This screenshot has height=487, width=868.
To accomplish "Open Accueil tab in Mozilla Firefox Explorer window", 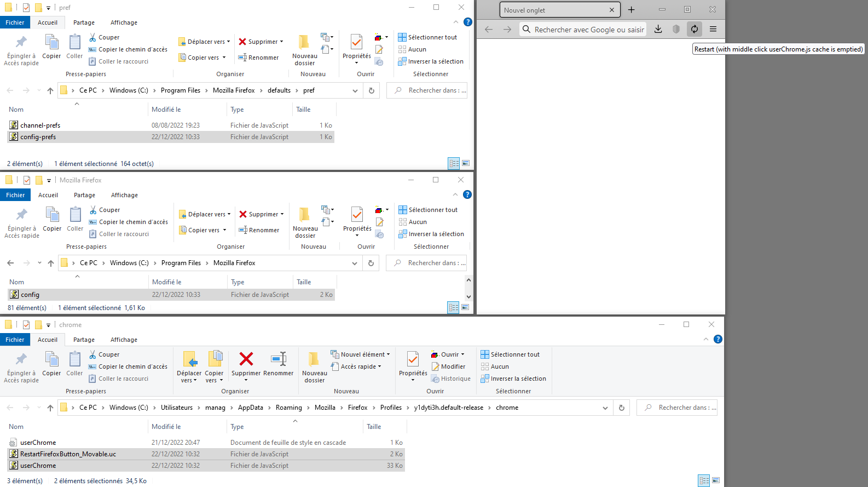I will (48, 195).
